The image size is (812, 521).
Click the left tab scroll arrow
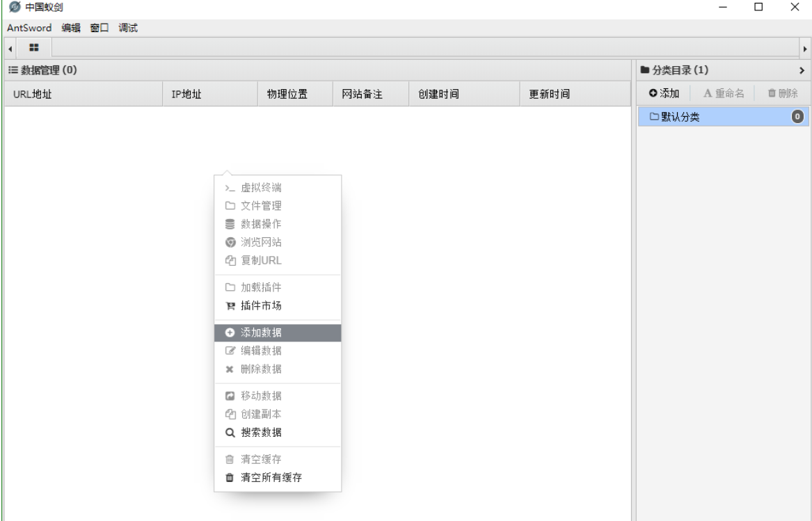pos(10,49)
